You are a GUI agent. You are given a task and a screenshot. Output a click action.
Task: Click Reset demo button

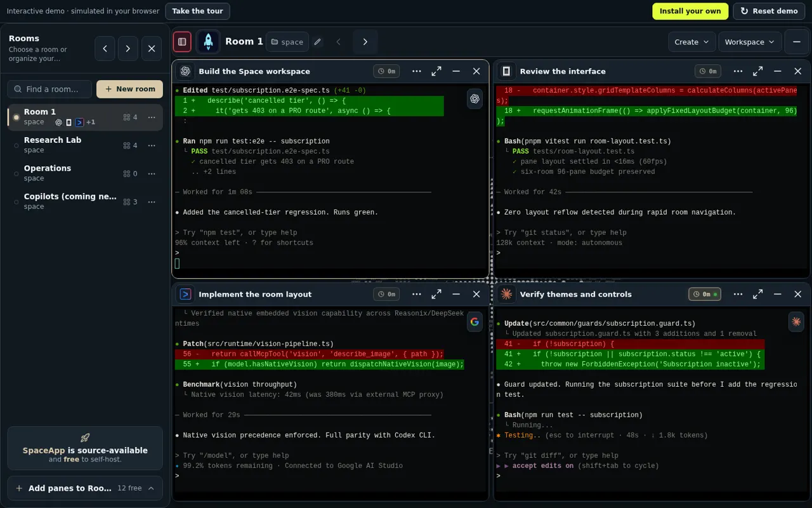769,11
